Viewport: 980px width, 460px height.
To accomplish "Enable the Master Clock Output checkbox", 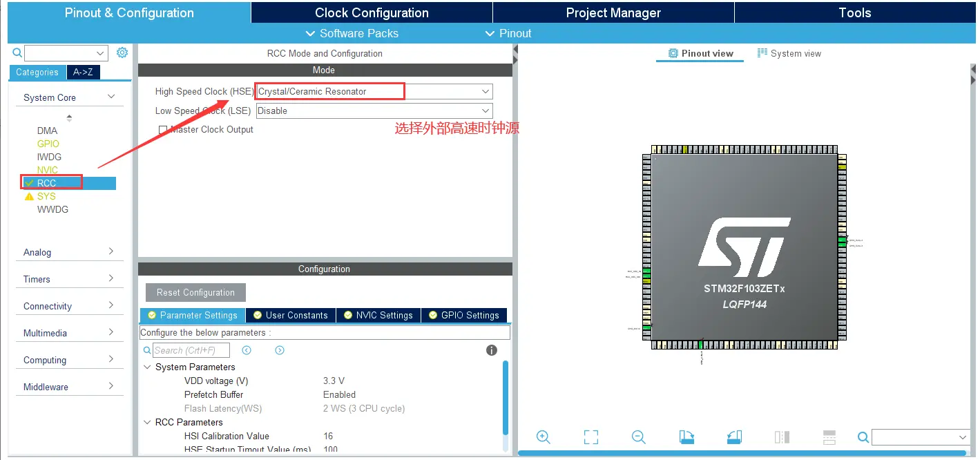I will [x=164, y=130].
